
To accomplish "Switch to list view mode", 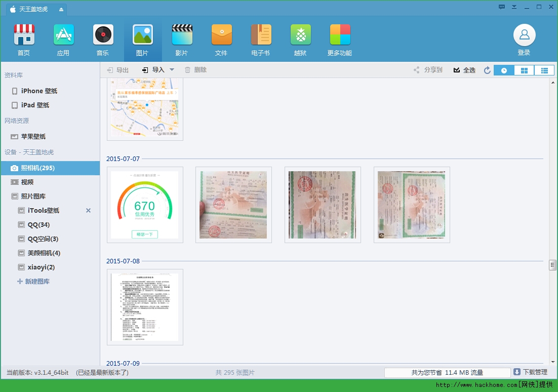I will pyautogui.click(x=544, y=70).
